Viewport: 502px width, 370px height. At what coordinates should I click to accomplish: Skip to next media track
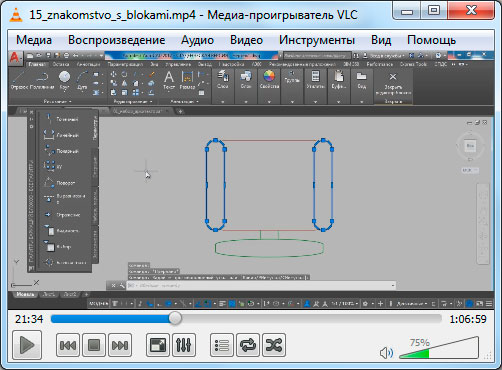[x=120, y=345]
